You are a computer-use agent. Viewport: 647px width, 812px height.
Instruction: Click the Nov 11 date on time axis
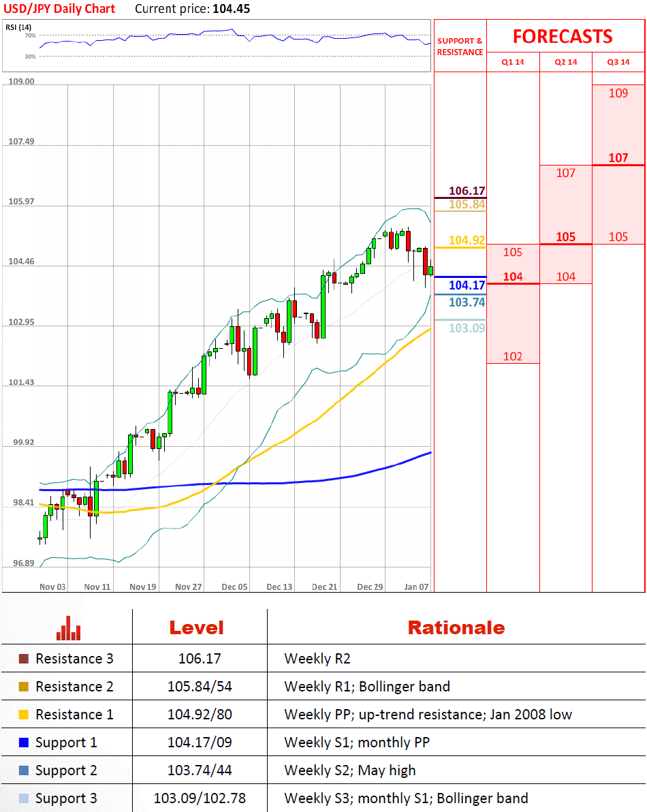[97, 587]
